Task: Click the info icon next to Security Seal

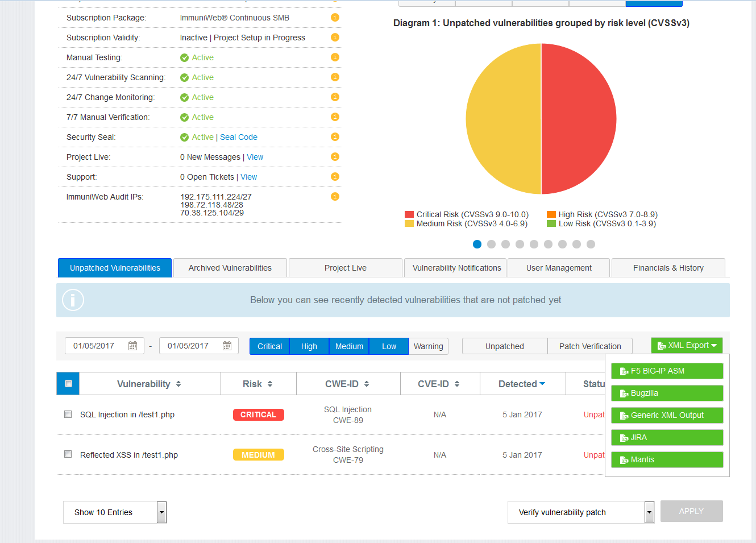Action: point(335,137)
